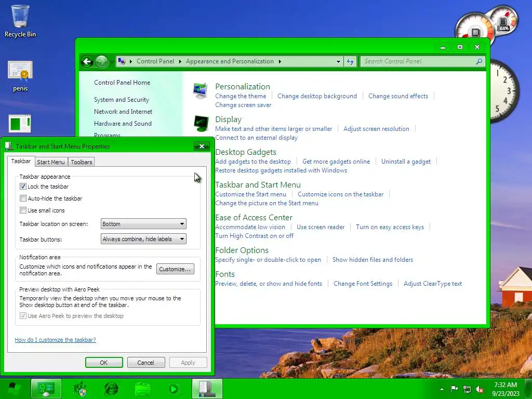Switch to Start Menu tab
Viewport: 532px width, 399px height.
pos(51,162)
